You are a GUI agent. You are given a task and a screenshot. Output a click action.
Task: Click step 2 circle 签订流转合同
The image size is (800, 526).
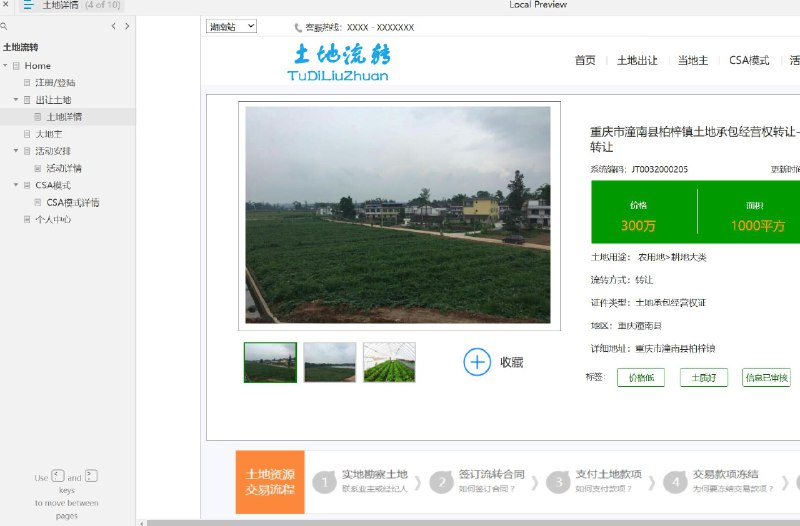[442, 482]
